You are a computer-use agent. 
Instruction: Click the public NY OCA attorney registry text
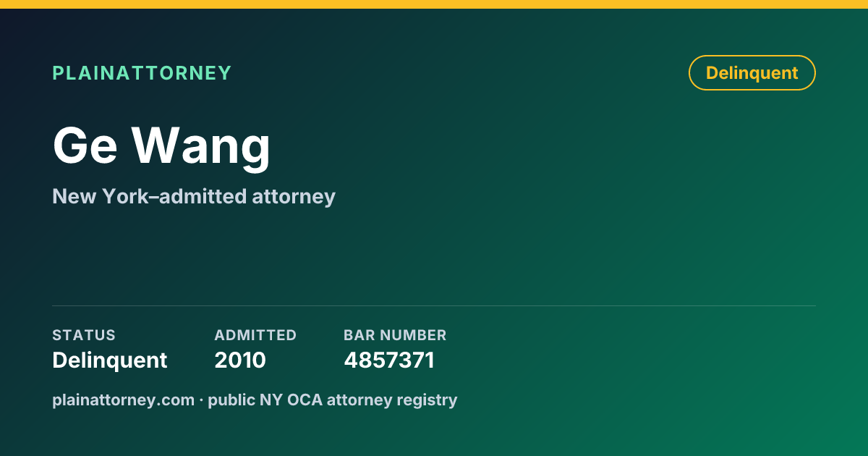(x=333, y=400)
